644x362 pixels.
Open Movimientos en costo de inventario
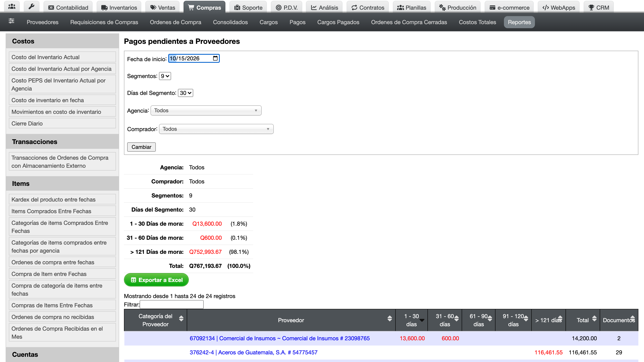(x=62, y=112)
